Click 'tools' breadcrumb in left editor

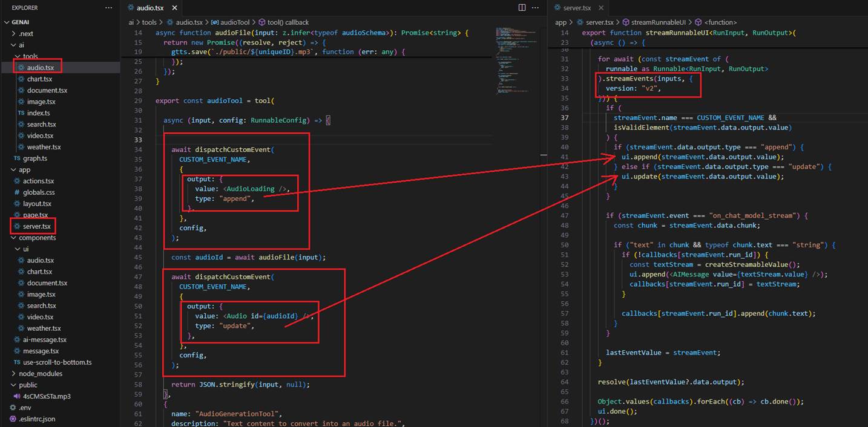click(x=149, y=22)
